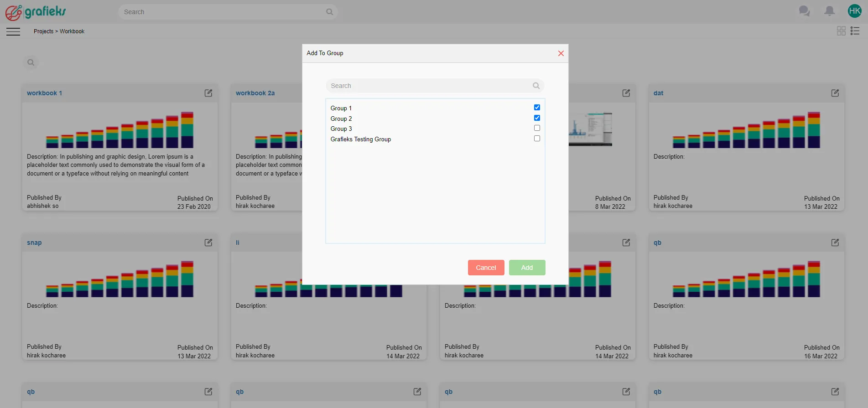Focus the group Search field in dialog
The image size is (868, 408).
pyautogui.click(x=435, y=86)
